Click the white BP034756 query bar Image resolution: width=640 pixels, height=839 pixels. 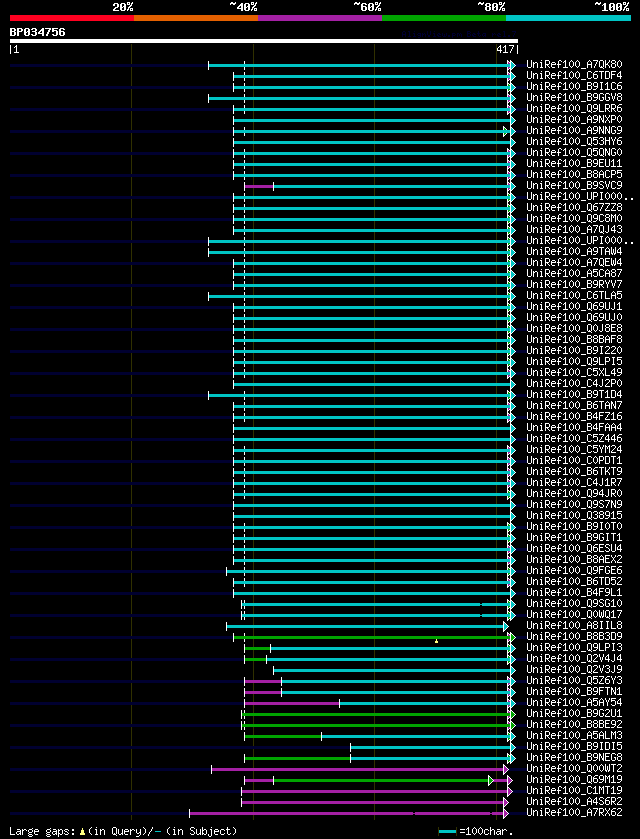[x=264, y=41]
